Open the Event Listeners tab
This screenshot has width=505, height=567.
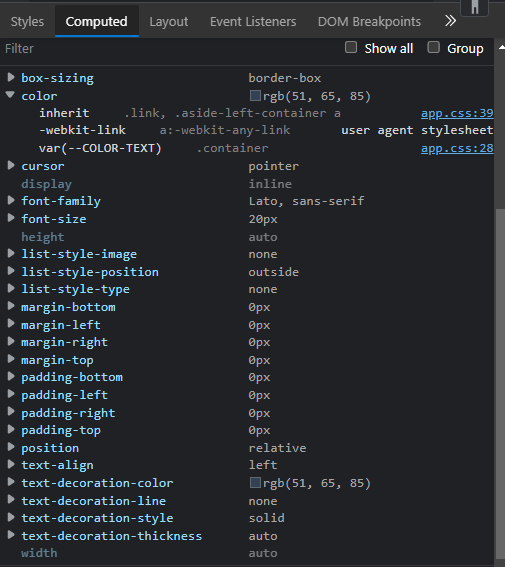tap(253, 22)
